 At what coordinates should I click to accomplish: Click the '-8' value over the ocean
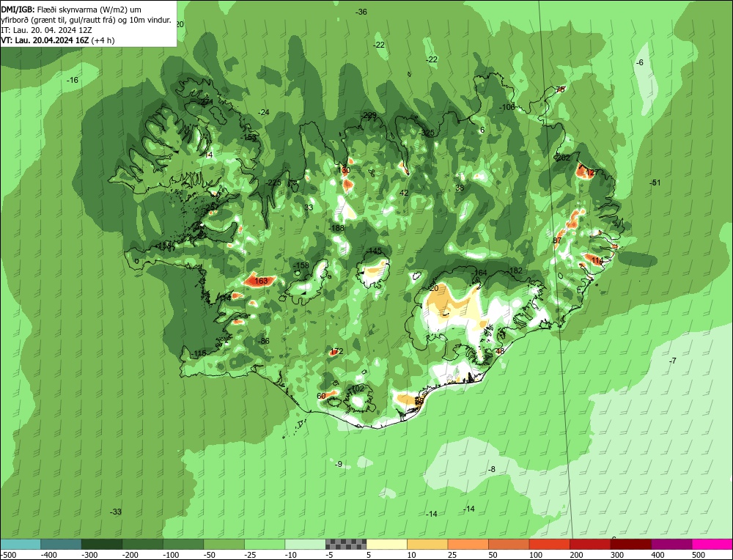point(491,469)
